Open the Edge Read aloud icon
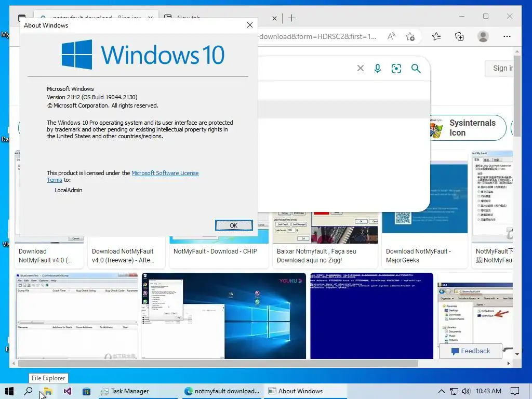 point(391,36)
